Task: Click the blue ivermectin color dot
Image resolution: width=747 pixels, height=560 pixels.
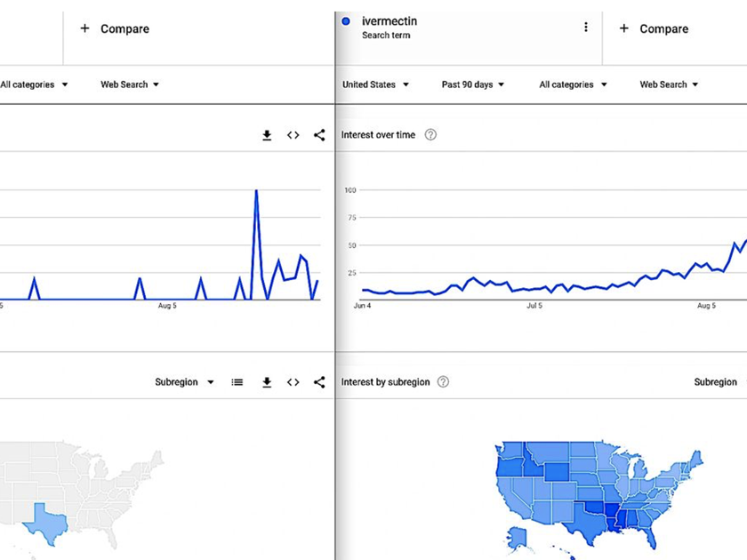Action: [x=347, y=21]
